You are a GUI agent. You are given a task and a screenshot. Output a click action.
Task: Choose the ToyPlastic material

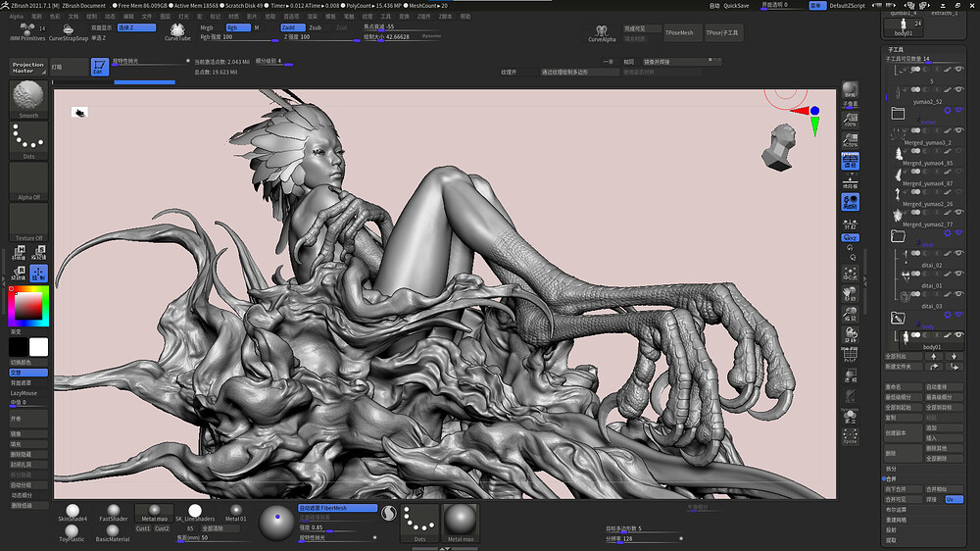(x=72, y=533)
